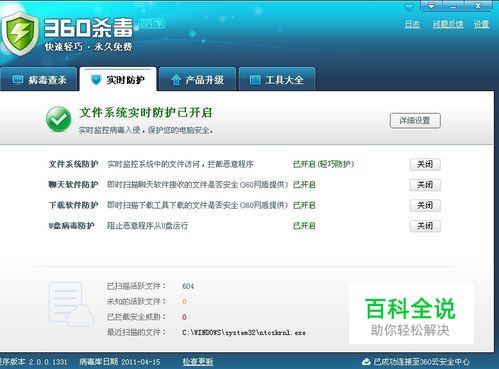The width and height of the screenshot is (499, 369).
Task: Click the 未知的活跃文件 label
Action: (136, 301)
